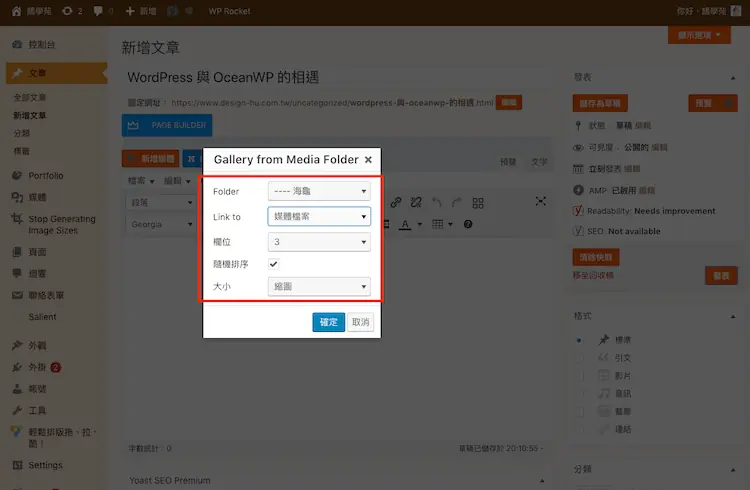Click the Yoast SEO score icon
The height and width of the screenshot is (490, 750).
pyautogui.click(x=578, y=231)
